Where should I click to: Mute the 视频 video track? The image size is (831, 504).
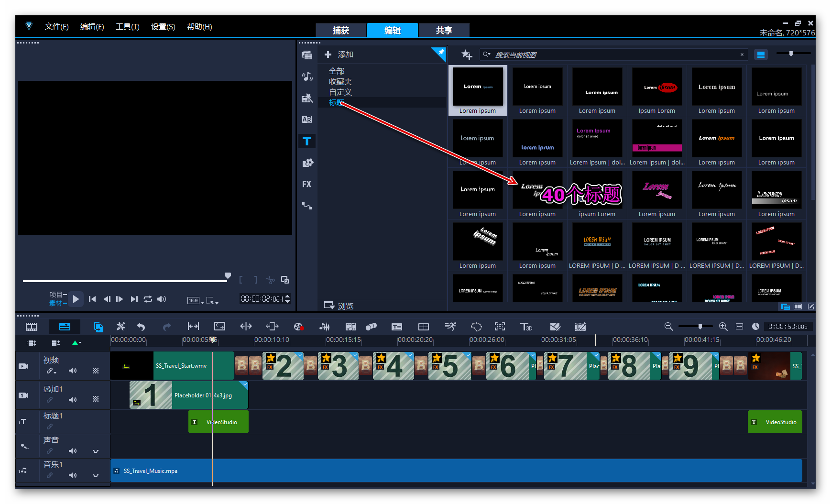(x=73, y=371)
